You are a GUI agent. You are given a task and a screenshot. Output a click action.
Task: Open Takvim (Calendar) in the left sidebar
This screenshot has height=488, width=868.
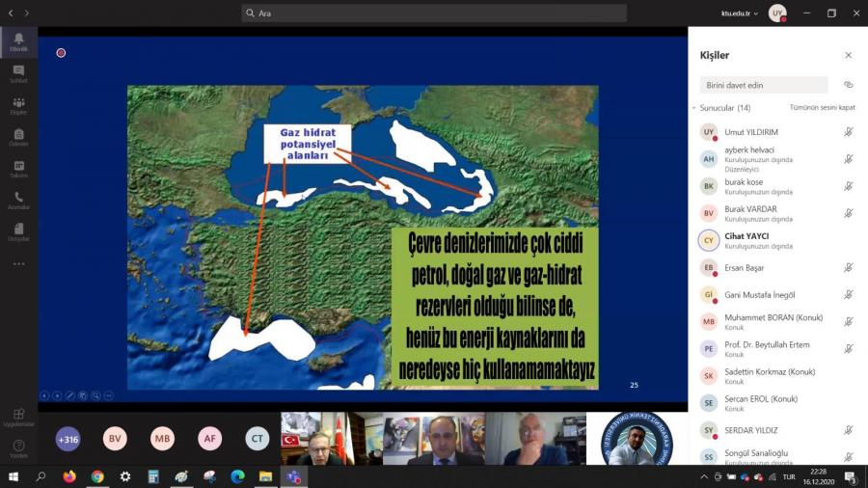pos(18,169)
